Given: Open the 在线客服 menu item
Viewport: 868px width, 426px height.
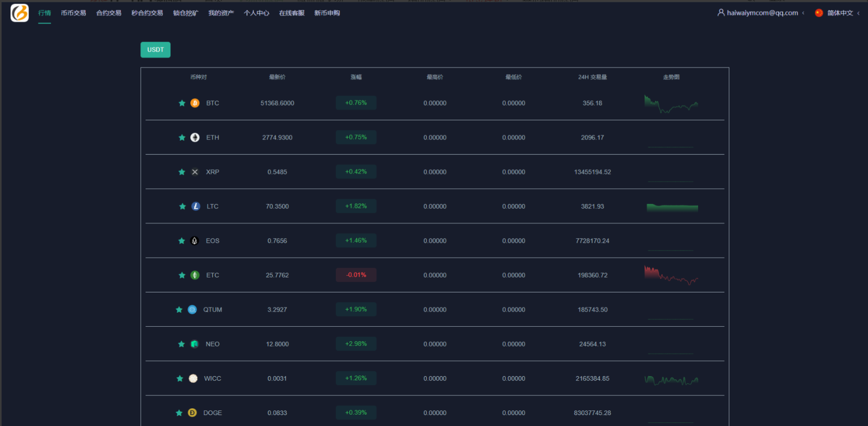Looking at the screenshot, I should 292,13.
